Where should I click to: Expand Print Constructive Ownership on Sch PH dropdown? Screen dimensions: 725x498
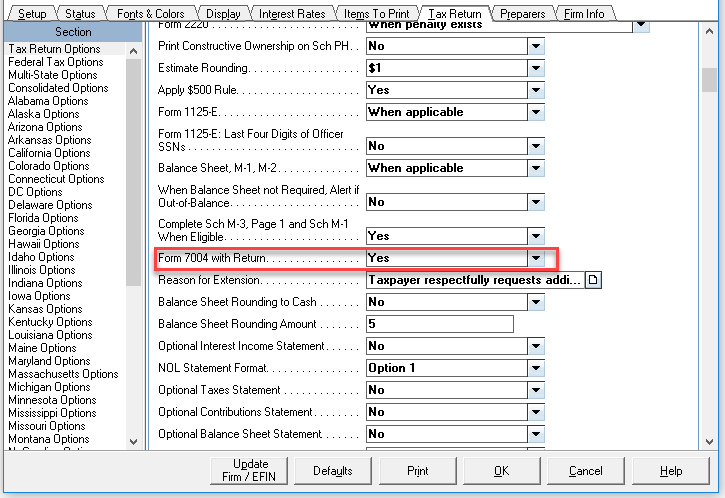[x=536, y=46]
